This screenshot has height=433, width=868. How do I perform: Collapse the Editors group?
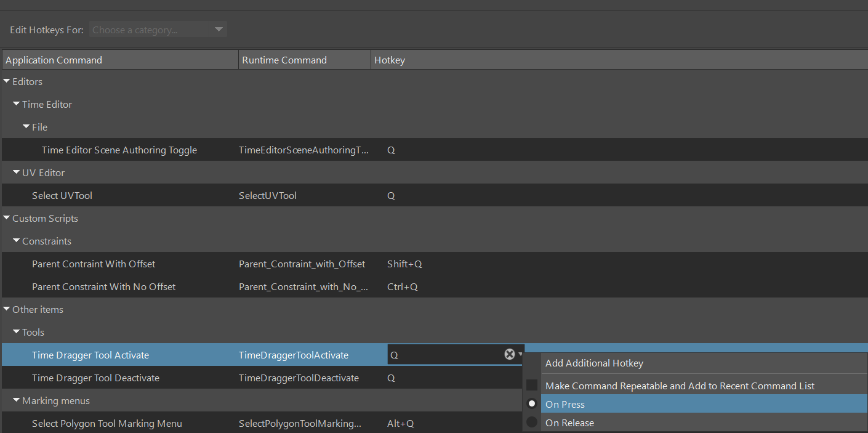(x=7, y=81)
